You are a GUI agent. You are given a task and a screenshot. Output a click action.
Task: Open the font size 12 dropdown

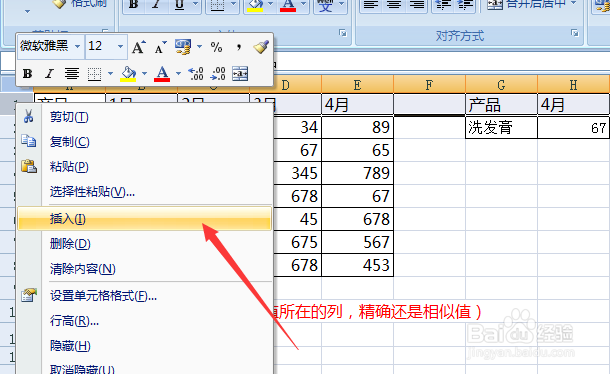(x=120, y=46)
